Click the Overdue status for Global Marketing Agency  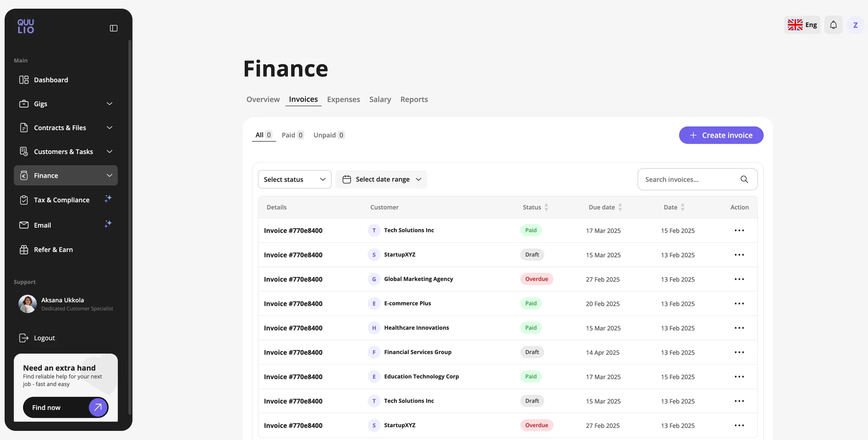(537, 279)
